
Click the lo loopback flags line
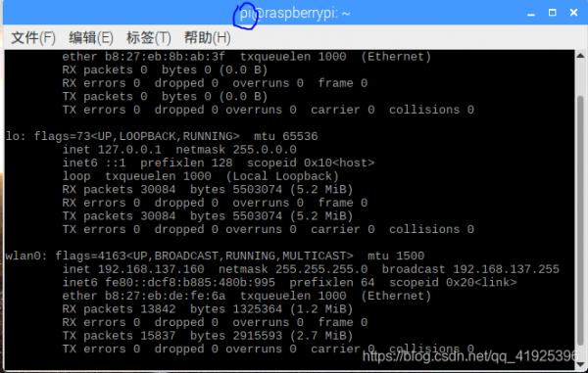(x=162, y=136)
